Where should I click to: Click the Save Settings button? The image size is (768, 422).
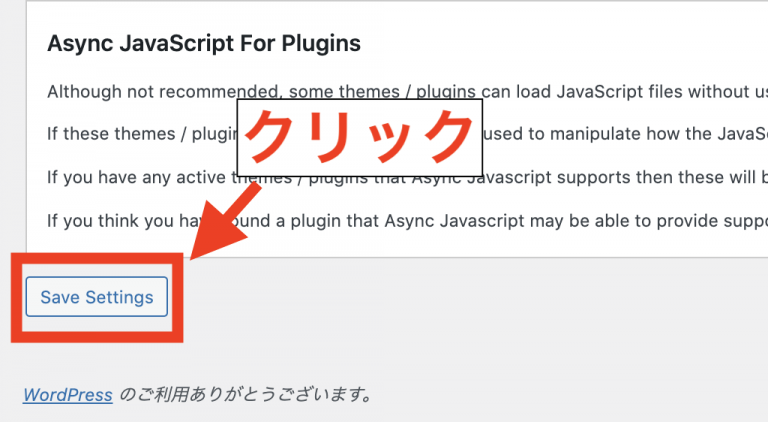click(96, 297)
